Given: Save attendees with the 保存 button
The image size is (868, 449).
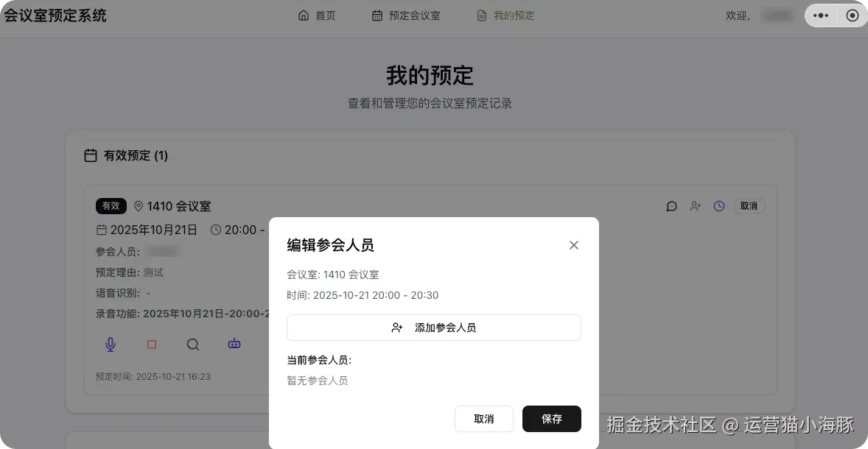Looking at the screenshot, I should click(x=552, y=419).
